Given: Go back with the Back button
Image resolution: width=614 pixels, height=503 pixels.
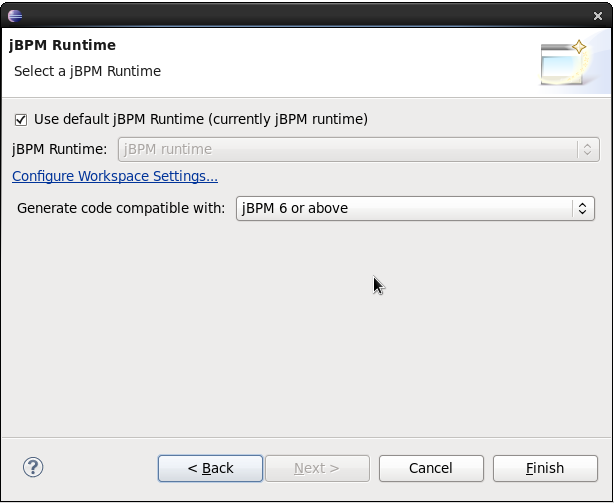Looking at the screenshot, I should pyautogui.click(x=210, y=468).
